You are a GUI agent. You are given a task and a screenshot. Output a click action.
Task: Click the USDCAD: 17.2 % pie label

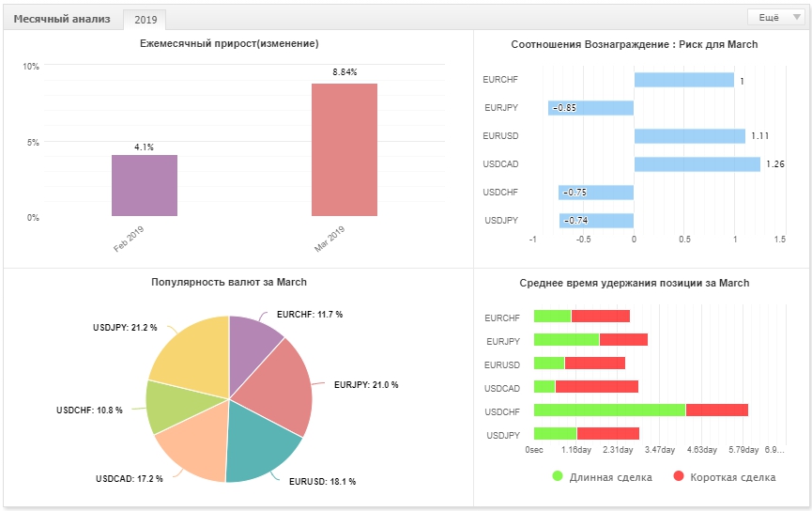[x=129, y=479]
